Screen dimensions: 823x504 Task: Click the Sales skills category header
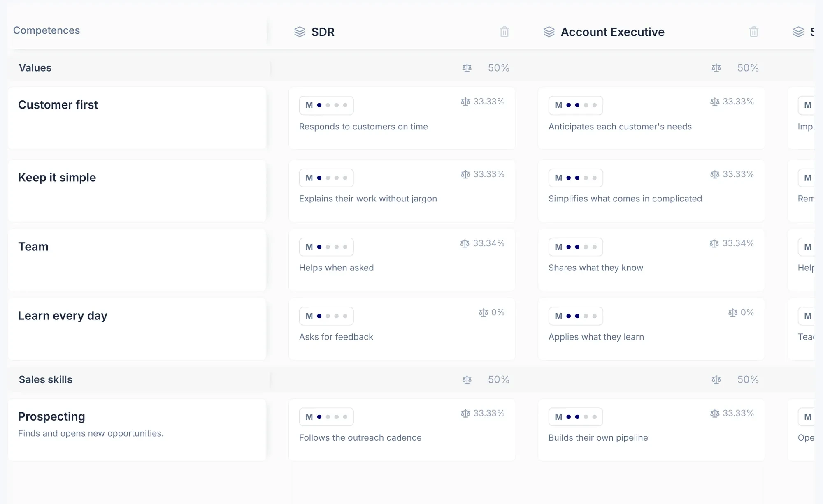46,379
